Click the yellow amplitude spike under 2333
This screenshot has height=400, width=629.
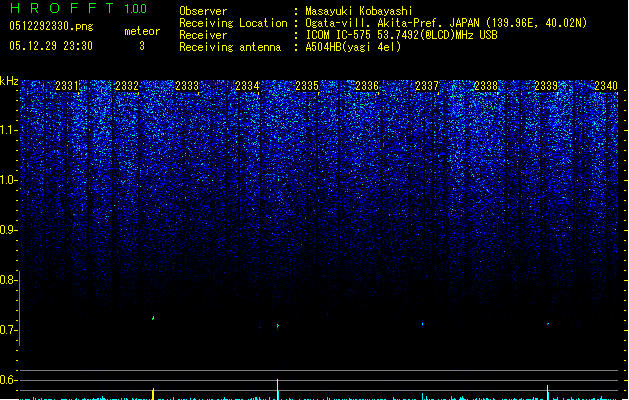[x=153, y=393]
